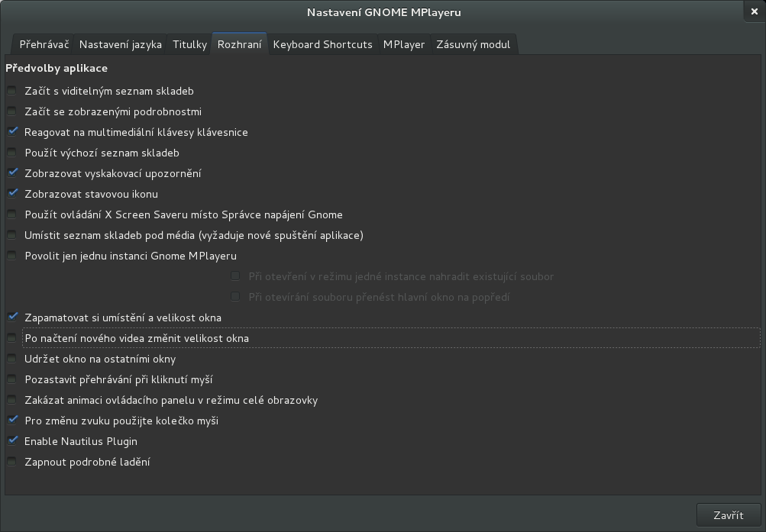Open the Zásuvný modul tab
The height and width of the screenshot is (532, 766).
(473, 44)
